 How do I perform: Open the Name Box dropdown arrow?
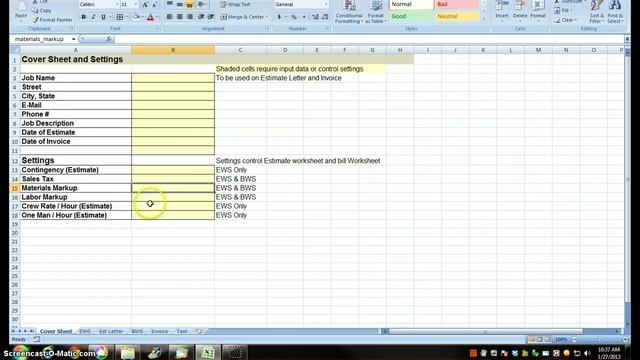pyautogui.click(x=73, y=39)
